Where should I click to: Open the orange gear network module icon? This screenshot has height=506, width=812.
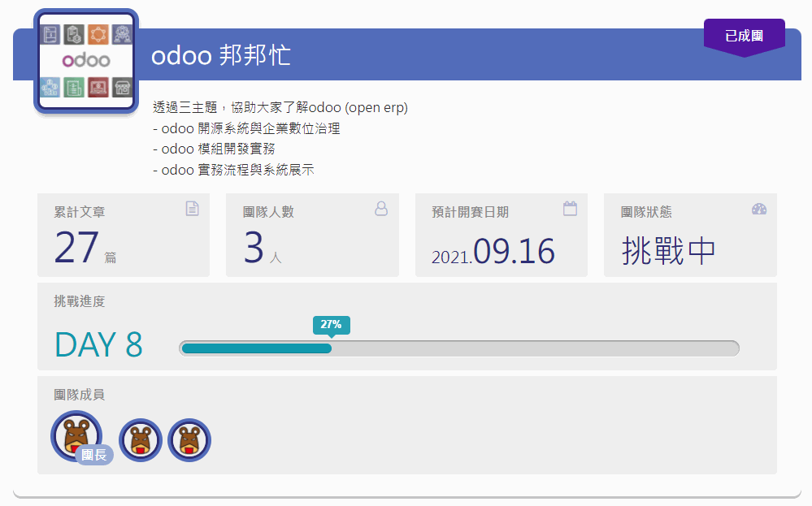(98, 34)
